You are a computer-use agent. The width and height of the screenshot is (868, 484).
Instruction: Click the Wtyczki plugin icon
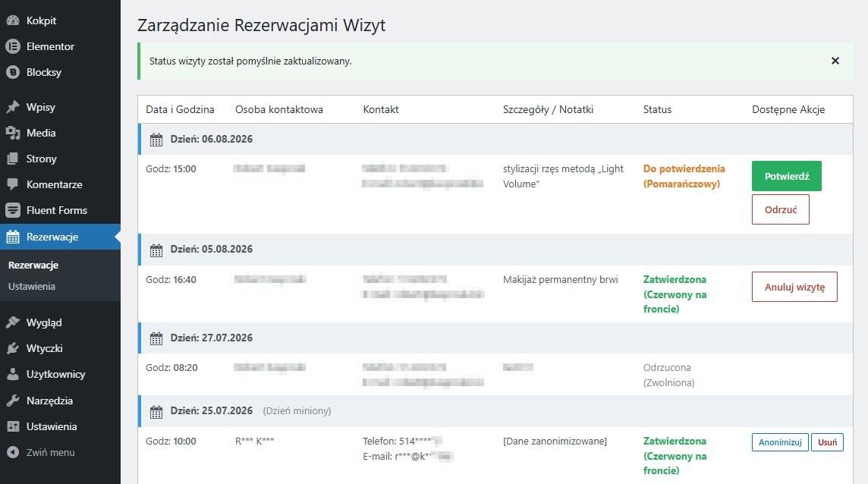[13, 348]
